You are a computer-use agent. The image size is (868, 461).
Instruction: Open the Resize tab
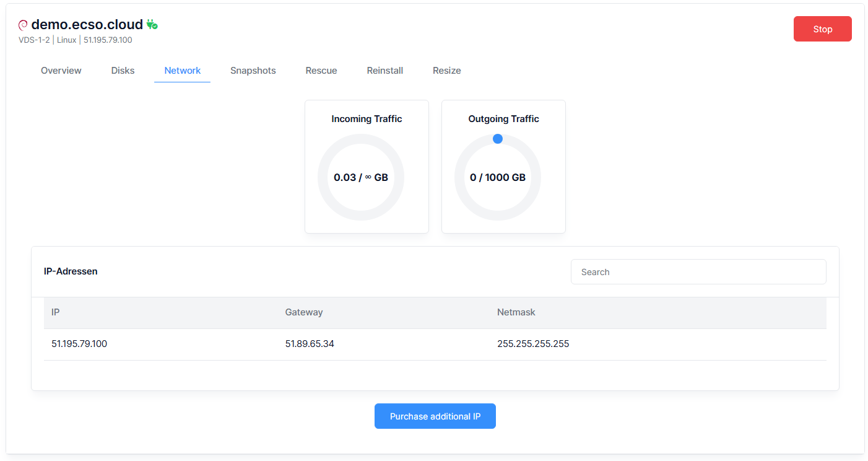[446, 71]
